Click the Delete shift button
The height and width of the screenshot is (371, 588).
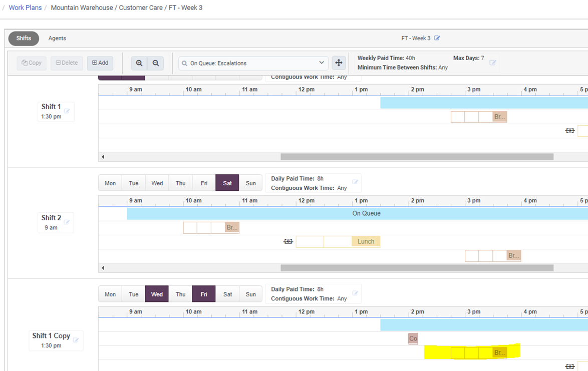(67, 63)
